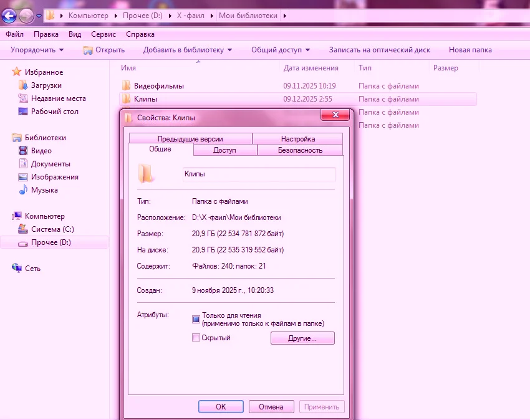Expand arrow after X -фаил in breadcrumb
Screen dimensions: 530x420
pyautogui.click(x=212, y=16)
